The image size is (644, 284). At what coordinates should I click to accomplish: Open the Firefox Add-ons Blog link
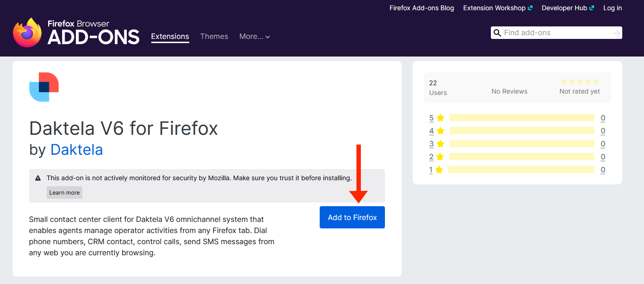421,8
